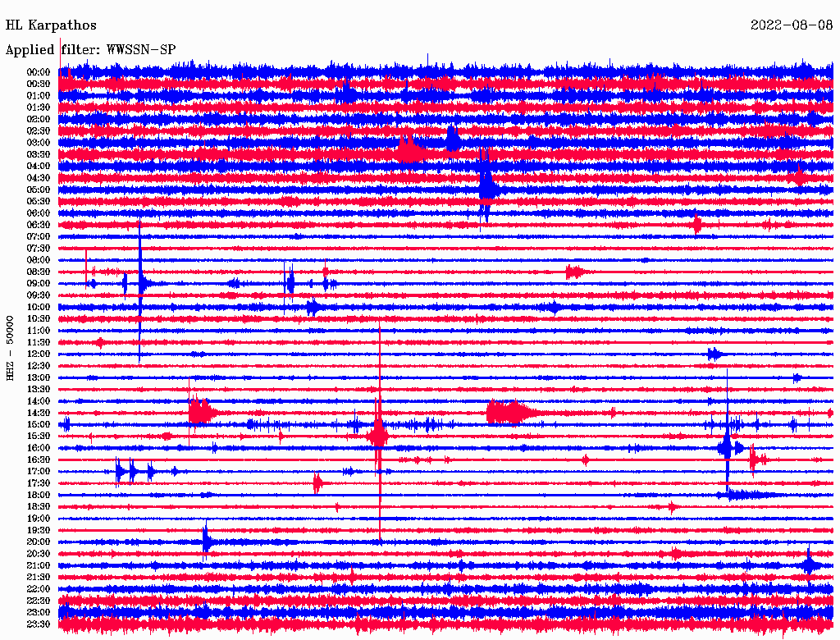This screenshot has width=840, height=640.
Task: Click the '01:00' time label
Action: point(39,96)
